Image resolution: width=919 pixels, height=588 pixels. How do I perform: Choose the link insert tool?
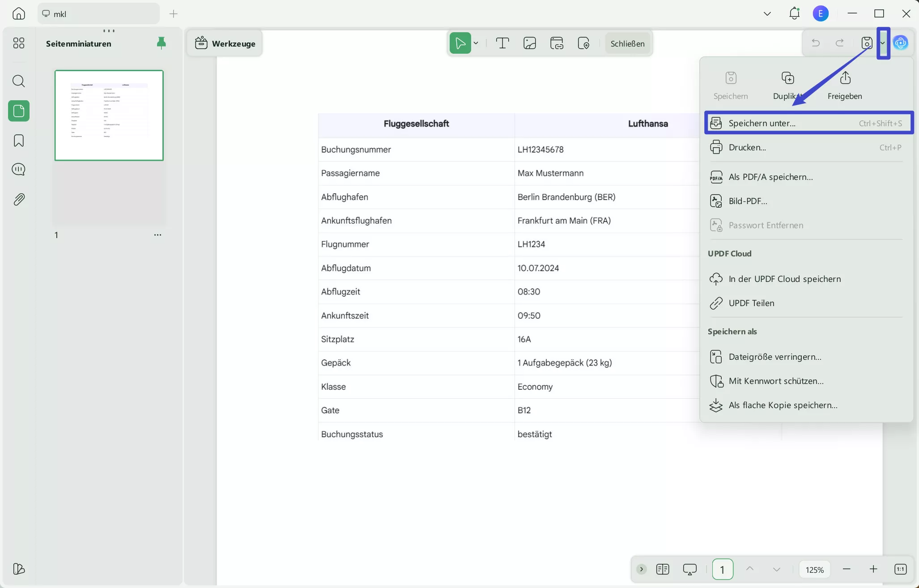click(x=557, y=43)
